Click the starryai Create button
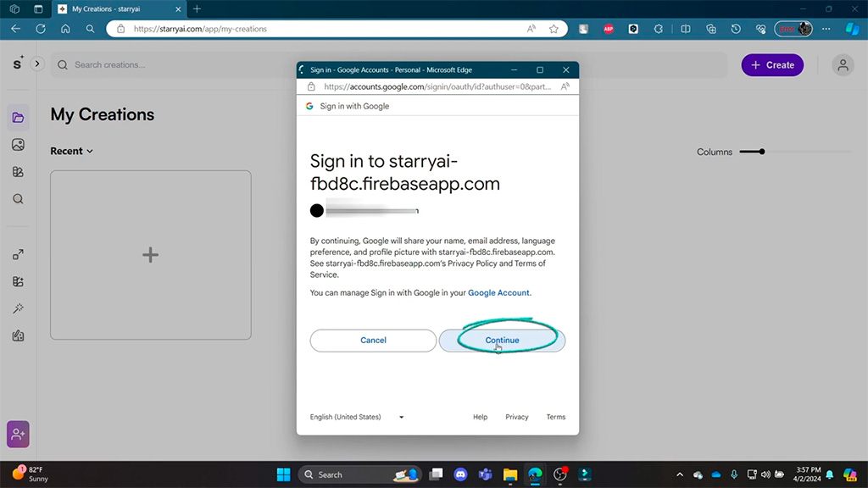 (x=772, y=64)
